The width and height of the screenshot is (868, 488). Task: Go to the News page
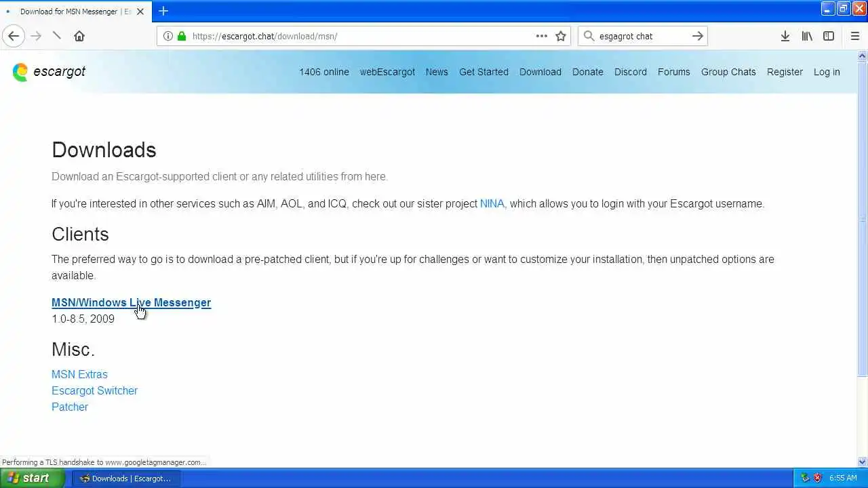point(437,72)
